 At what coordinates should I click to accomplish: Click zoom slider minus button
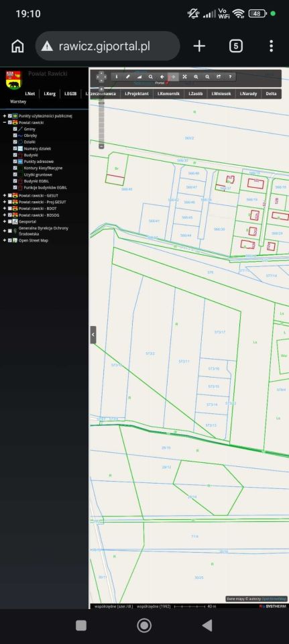101,146
